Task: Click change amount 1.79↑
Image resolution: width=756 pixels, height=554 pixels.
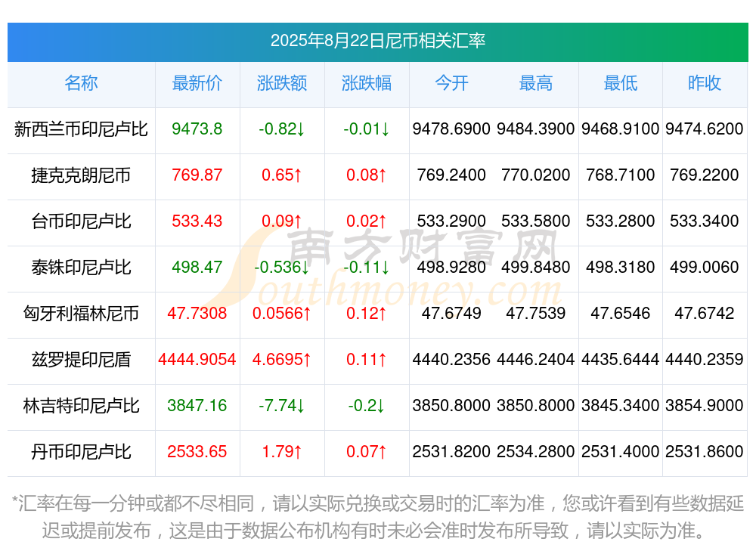Action: pyautogui.click(x=282, y=451)
